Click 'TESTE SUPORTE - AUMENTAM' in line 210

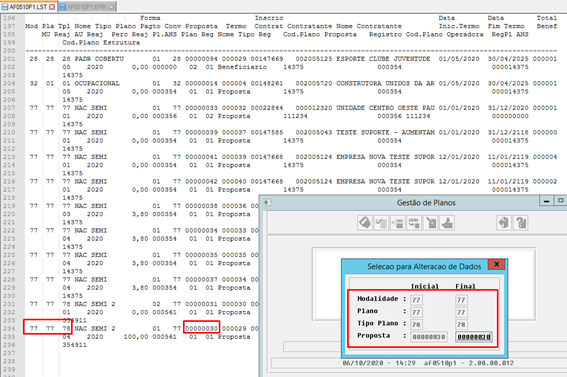coord(385,132)
